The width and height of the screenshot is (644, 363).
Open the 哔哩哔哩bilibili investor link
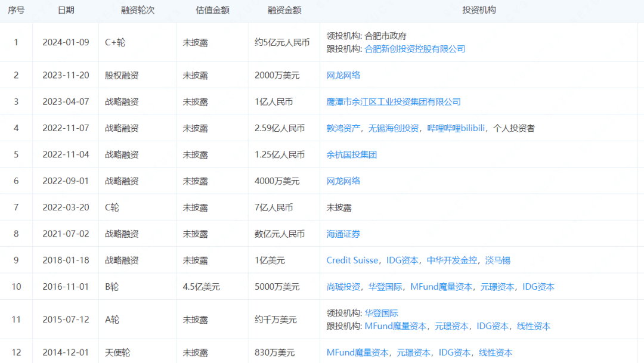tap(456, 128)
